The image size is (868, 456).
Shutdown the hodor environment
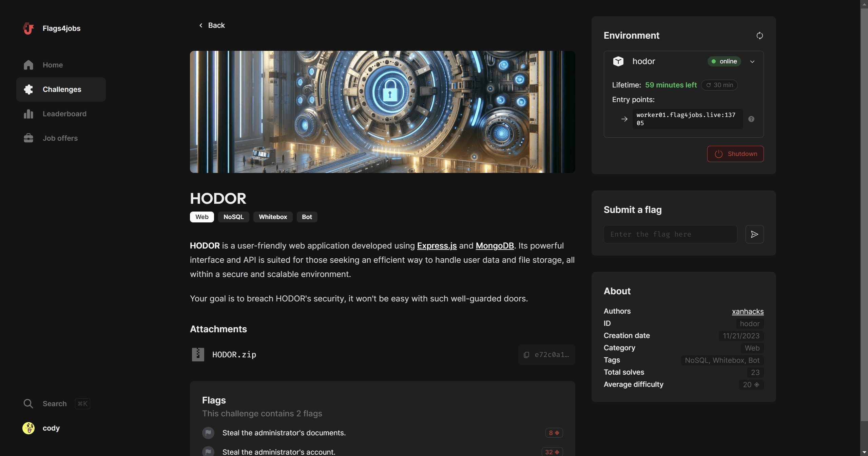pos(735,154)
